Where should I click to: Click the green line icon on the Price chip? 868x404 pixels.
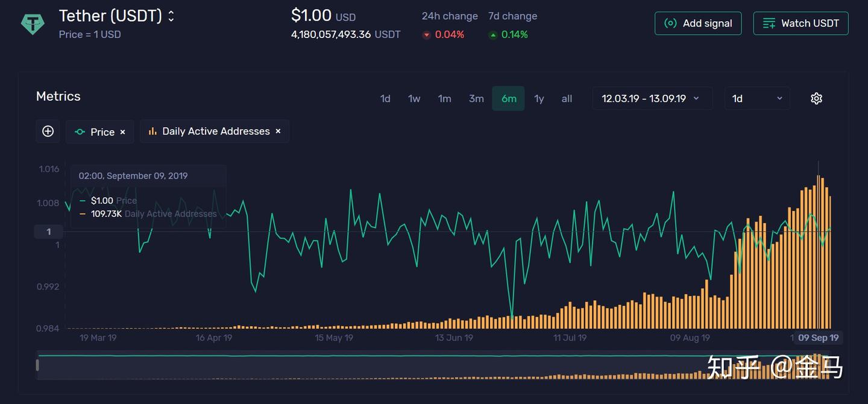click(x=79, y=131)
